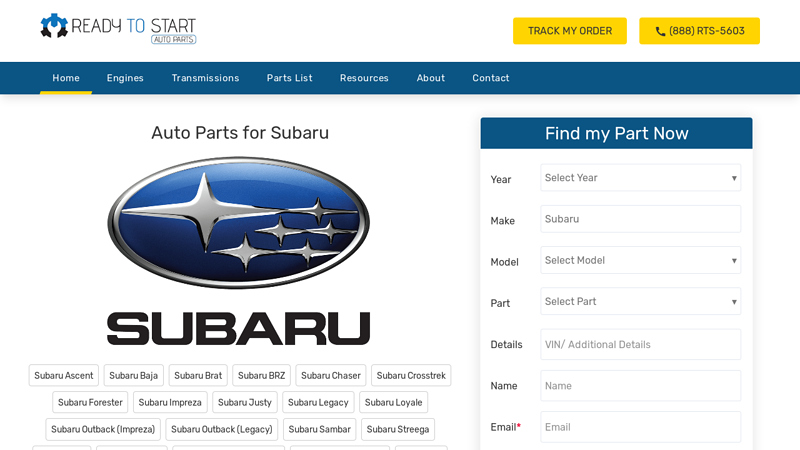Select the Subaru Brat model link
The image size is (800, 450).
pos(198,376)
